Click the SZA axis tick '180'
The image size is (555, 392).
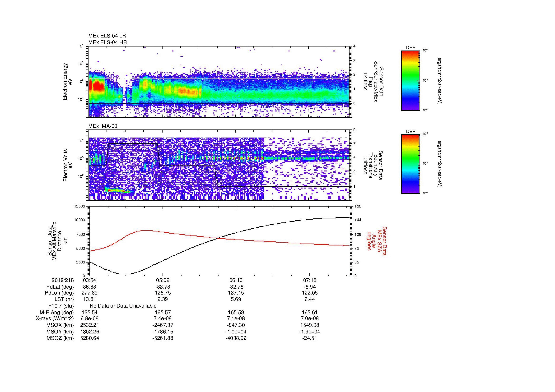click(x=358, y=206)
